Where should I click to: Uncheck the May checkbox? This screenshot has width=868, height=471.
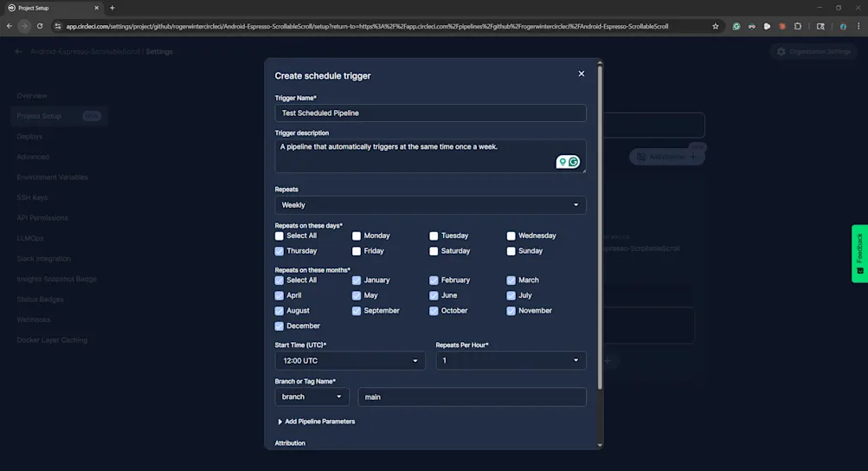pos(357,296)
